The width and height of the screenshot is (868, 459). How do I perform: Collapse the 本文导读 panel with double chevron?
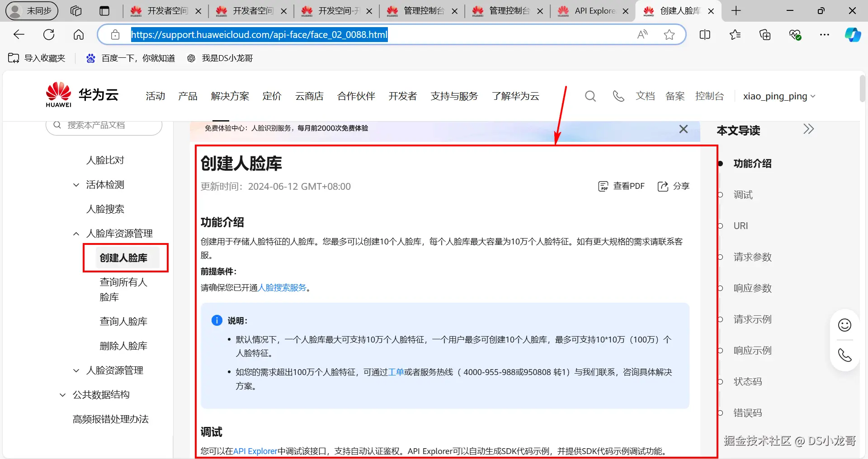pos(808,129)
